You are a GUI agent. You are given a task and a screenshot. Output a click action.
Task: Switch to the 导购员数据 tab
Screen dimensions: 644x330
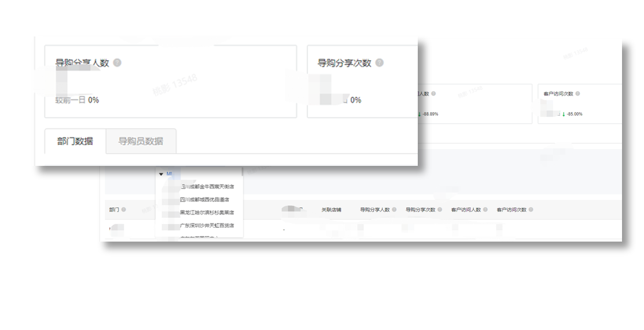(x=141, y=141)
